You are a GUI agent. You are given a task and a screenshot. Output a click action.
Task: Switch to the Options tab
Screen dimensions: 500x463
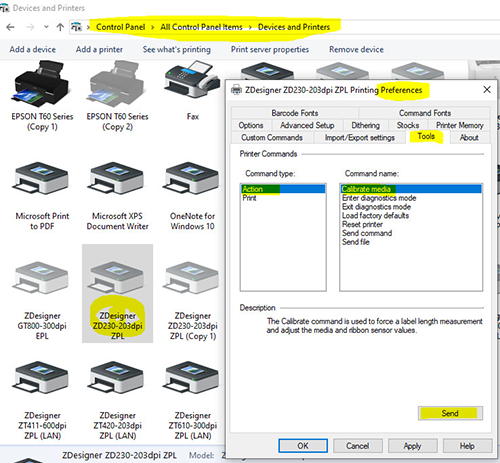pos(251,125)
